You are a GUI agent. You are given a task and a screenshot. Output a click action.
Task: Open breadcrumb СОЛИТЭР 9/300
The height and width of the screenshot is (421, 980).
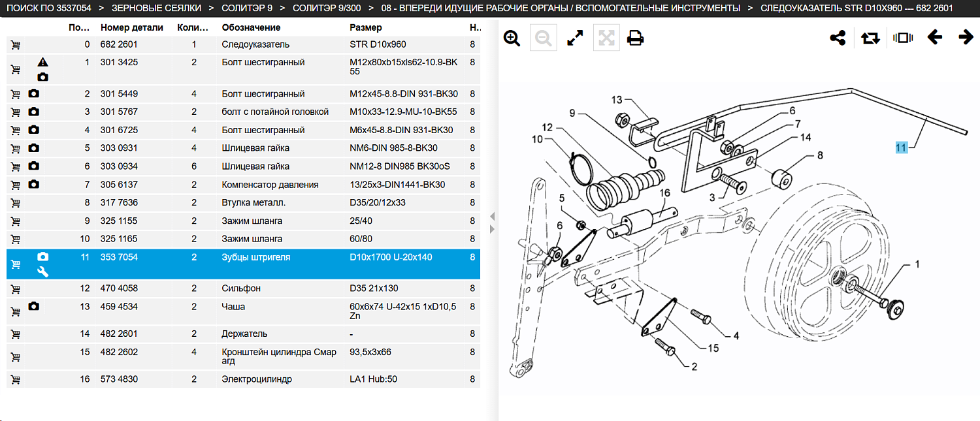(327, 8)
